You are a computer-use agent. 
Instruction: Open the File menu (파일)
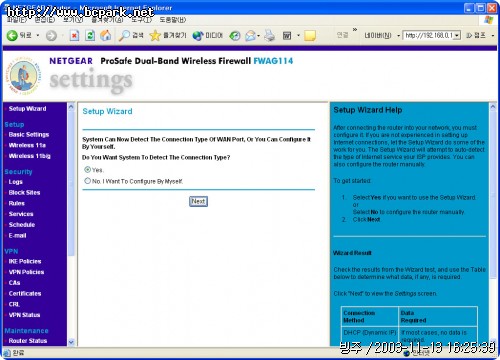[17, 20]
